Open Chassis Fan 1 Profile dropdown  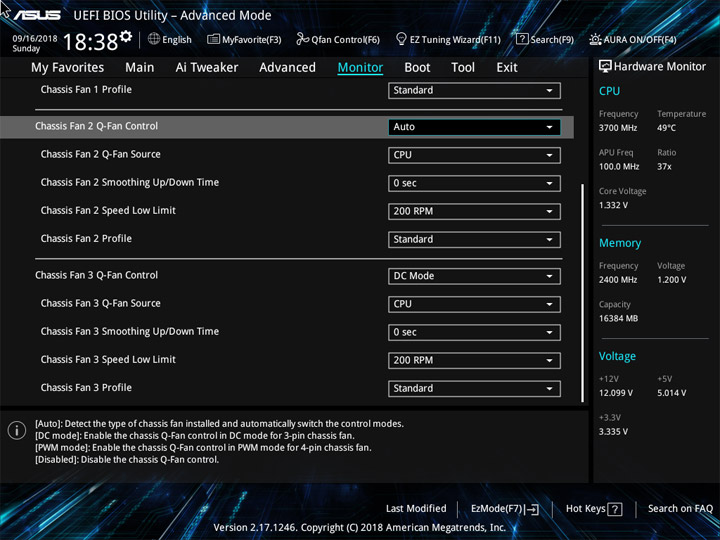[474, 90]
